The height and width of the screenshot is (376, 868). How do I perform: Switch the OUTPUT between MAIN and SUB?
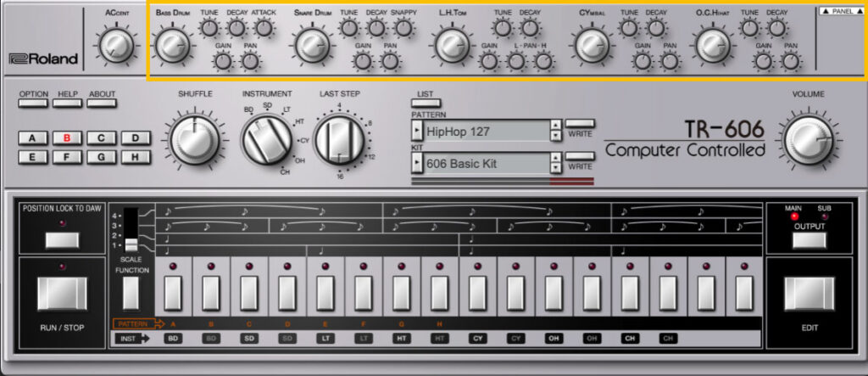[x=810, y=240]
